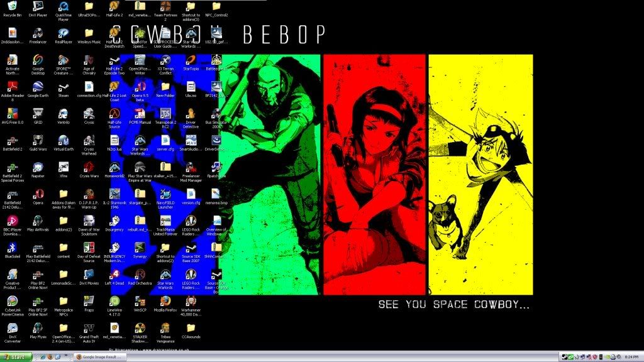The image size is (644, 362).
Task: Open the Google Desktop shortcut
Action: point(38,65)
